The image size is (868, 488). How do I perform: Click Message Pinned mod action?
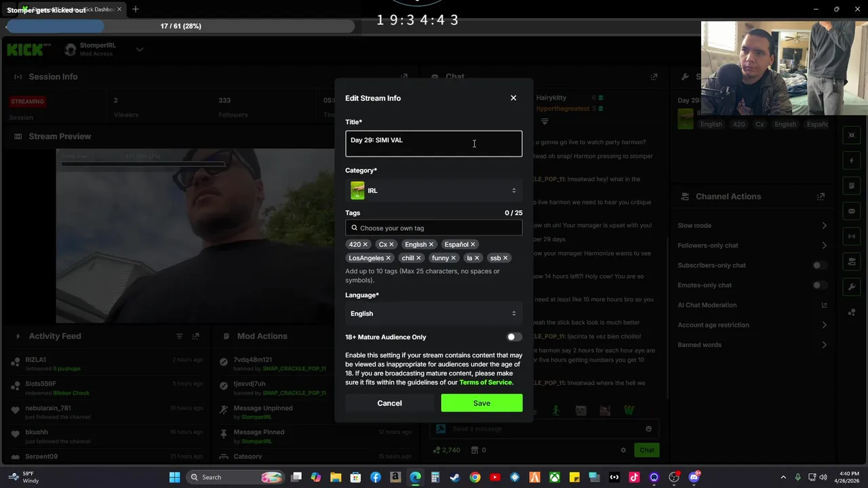tap(259, 432)
